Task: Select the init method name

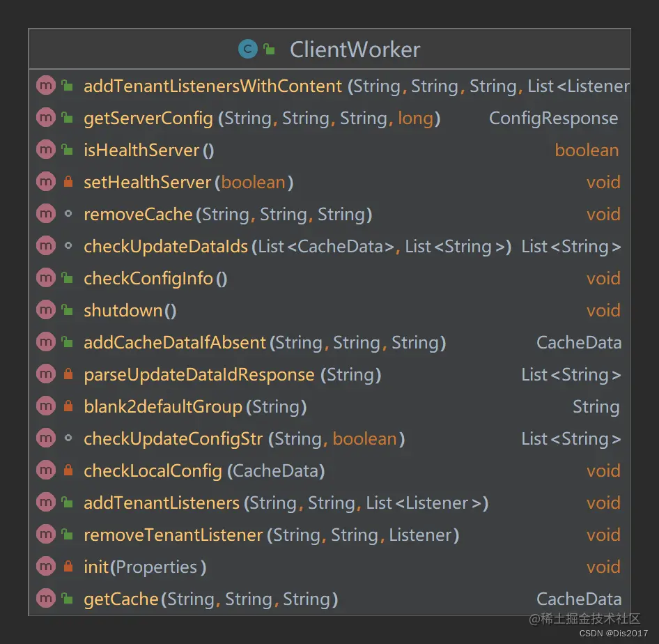Action: 96,567
